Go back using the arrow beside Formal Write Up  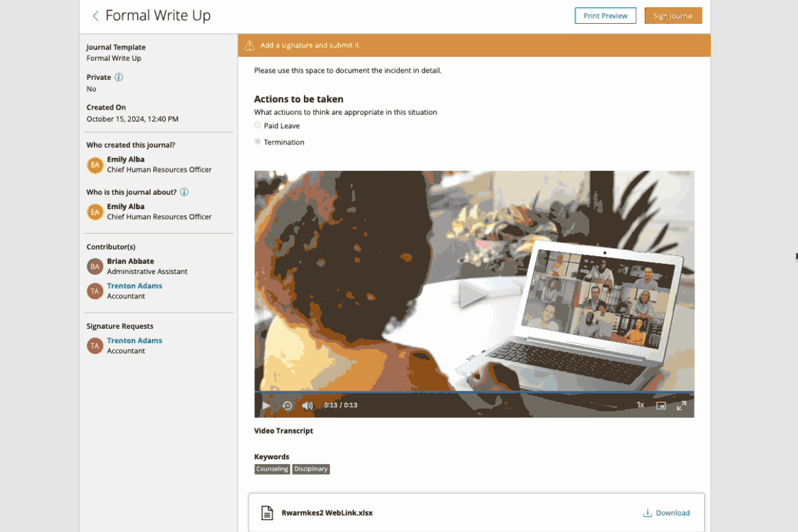click(x=95, y=16)
